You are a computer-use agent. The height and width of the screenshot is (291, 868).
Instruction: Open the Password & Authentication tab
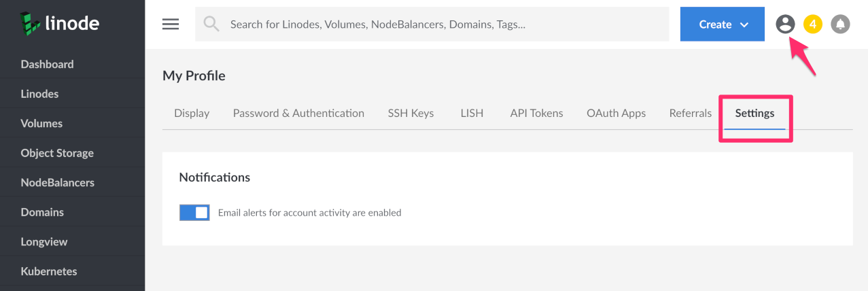click(298, 114)
